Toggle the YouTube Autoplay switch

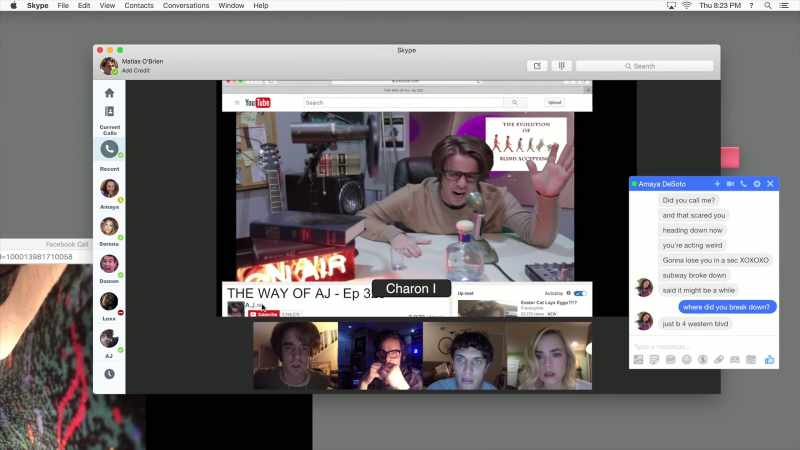coord(580,293)
